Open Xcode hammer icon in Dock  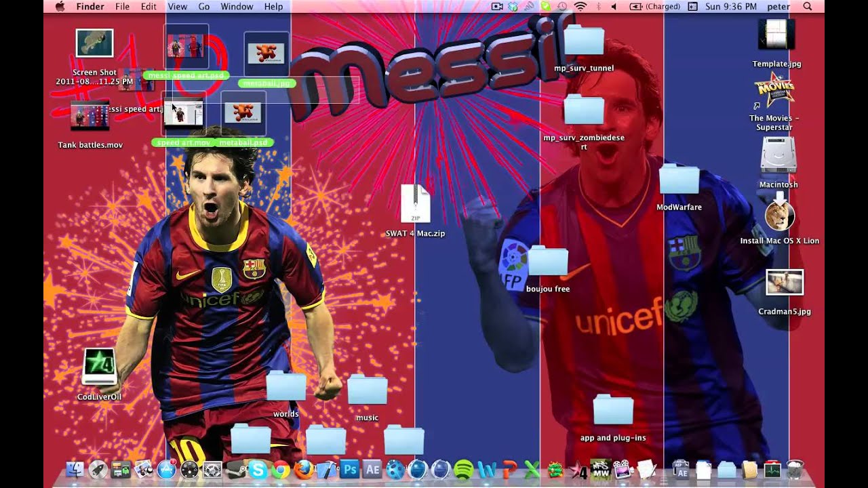[327, 470]
